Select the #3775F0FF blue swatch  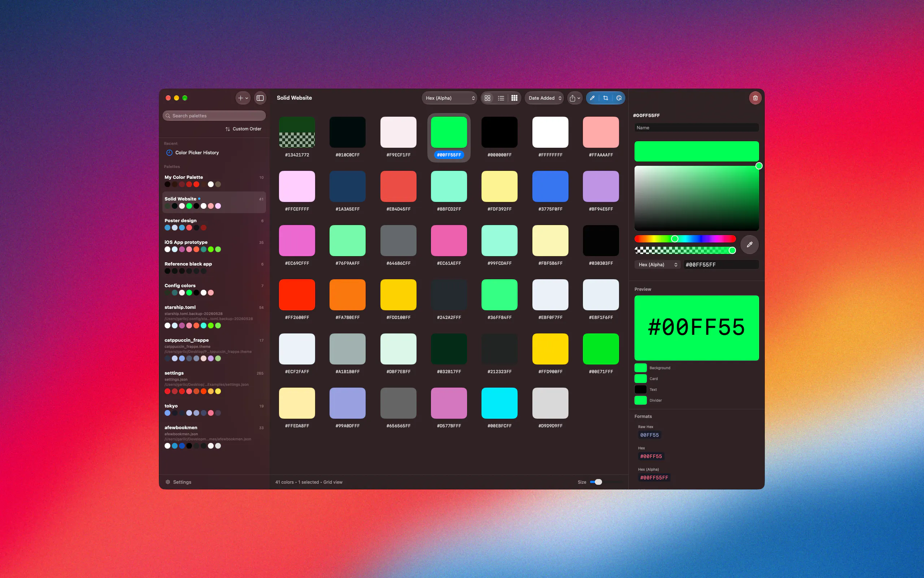click(x=550, y=186)
